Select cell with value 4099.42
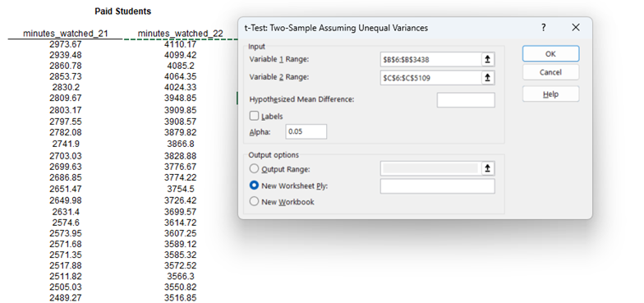Image resolution: width=644 pixels, height=303 pixels. pyautogui.click(x=181, y=55)
